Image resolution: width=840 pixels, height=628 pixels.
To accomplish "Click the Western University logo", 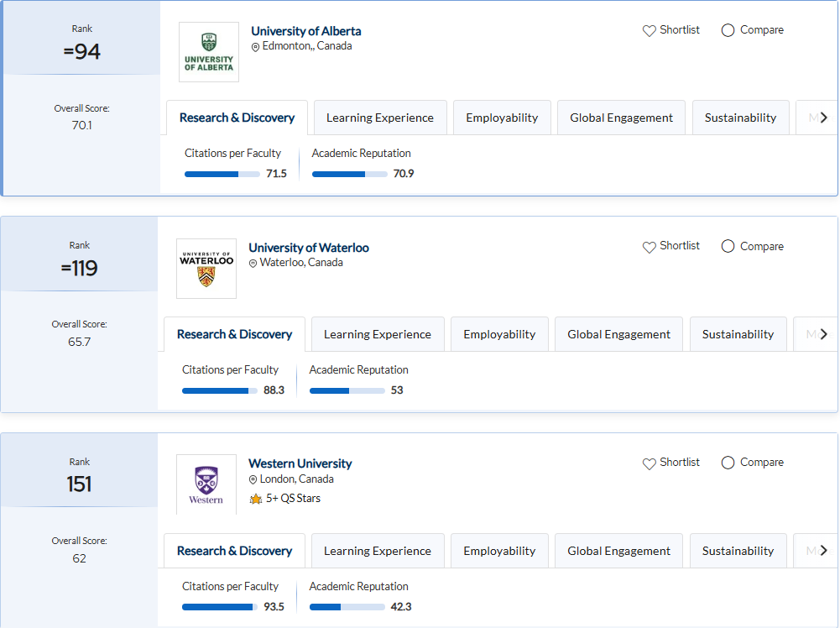I will coord(206,484).
